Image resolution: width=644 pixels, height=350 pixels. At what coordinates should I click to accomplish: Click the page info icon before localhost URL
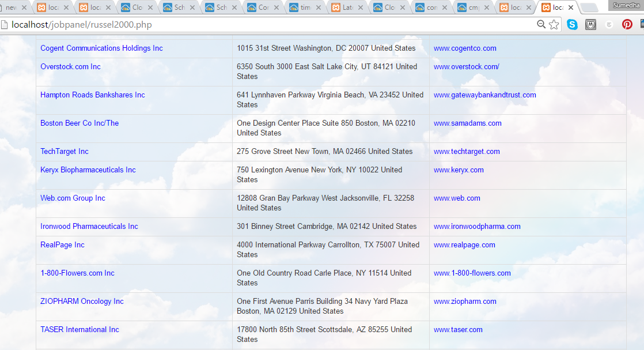pos(4,25)
